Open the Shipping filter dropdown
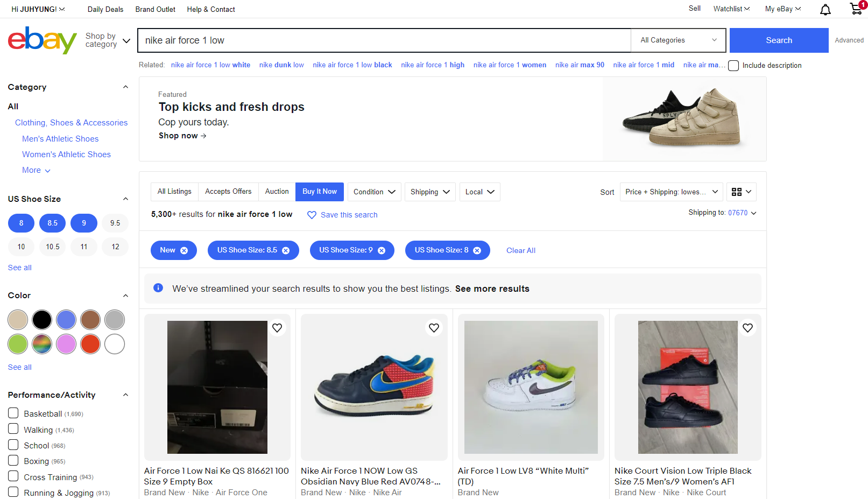Viewport: 868px width, 499px height. click(430, 192)
